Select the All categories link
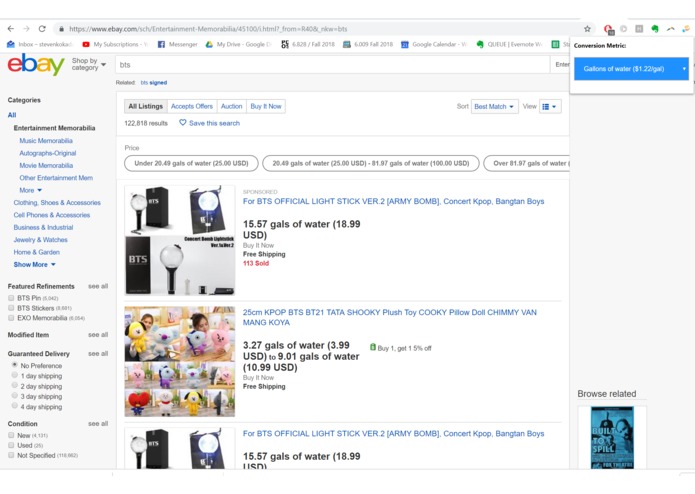 12,115
